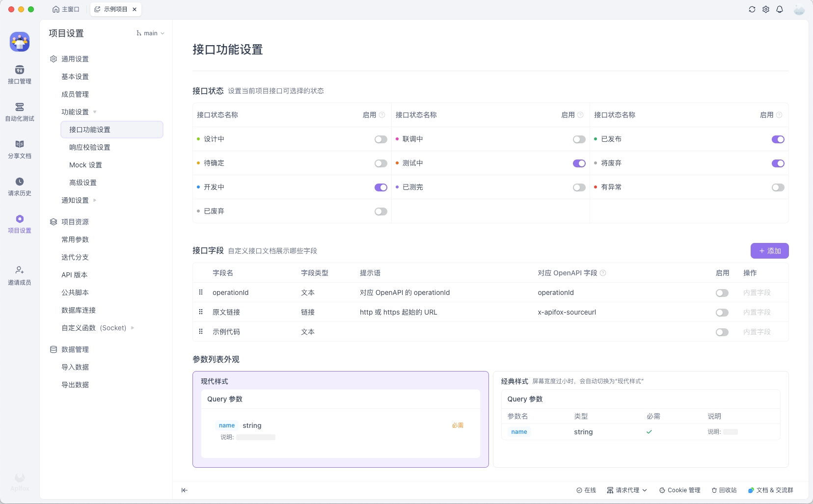
Task: Expand the 通知设置 group
Action: (x=95, y=200)
